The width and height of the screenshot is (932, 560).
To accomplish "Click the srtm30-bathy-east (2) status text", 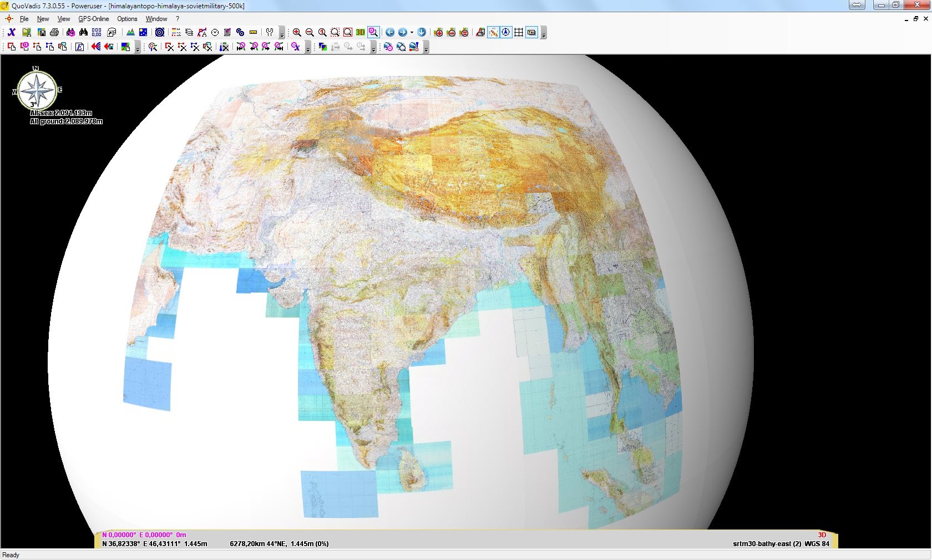I will coord(767,544).
